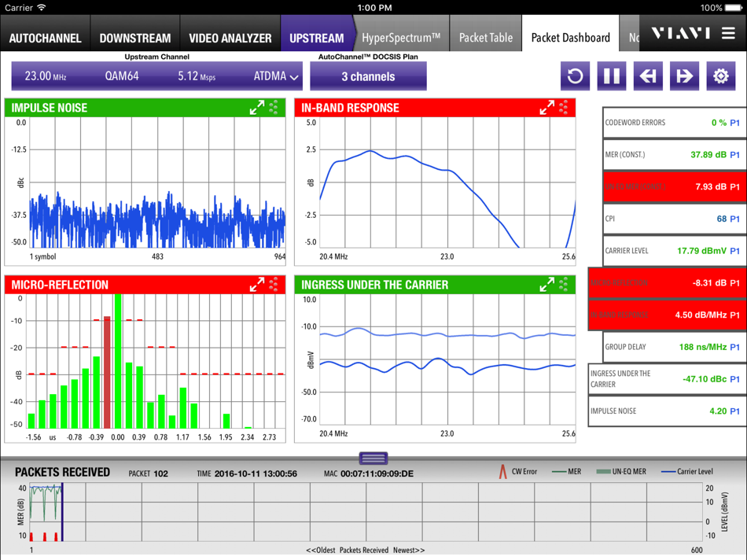Open the QAM64 modulation selector

pyautogui.click(x=122, y=76)
